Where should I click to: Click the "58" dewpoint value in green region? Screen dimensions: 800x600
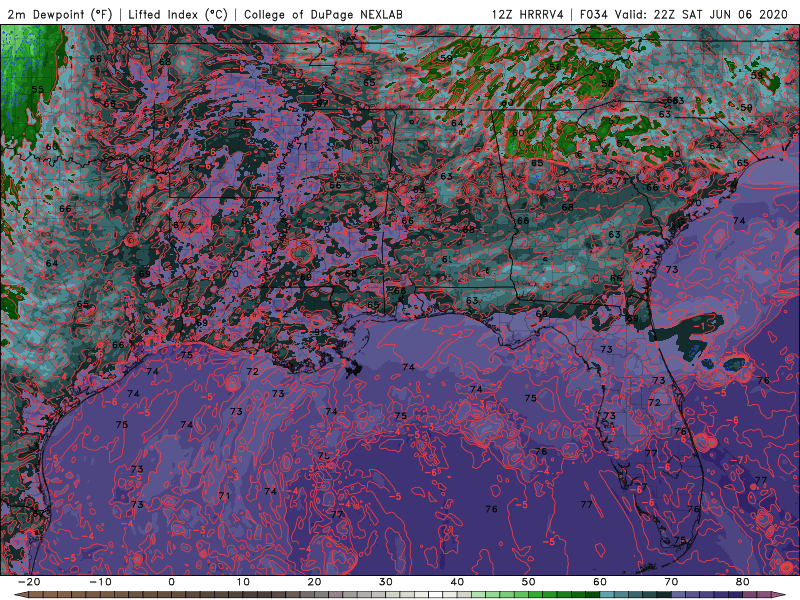click(608, 83)
